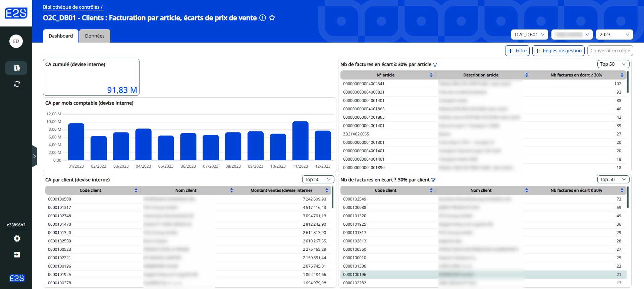
Task: Click scrollbar of CA par client table
Action: 333,197
